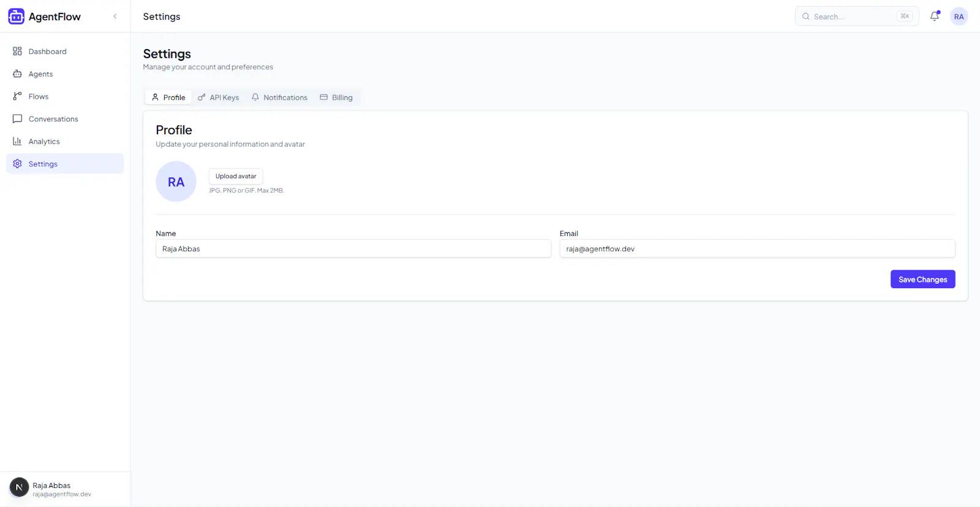Open the RA user avatar menu in header
This screenshot has width=980, height=507.
[x=959, y=17]
